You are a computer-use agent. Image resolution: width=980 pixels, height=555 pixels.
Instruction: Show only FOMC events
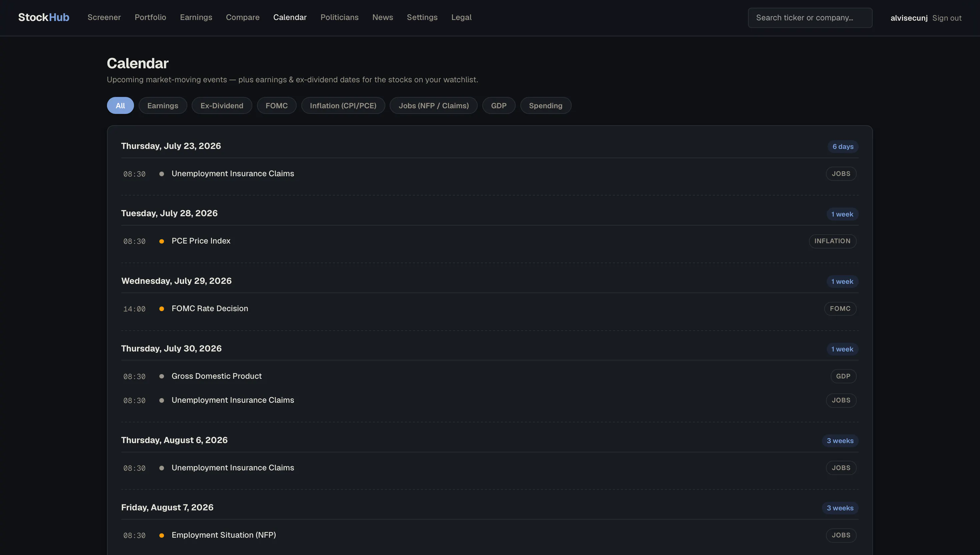click(276, 106)
